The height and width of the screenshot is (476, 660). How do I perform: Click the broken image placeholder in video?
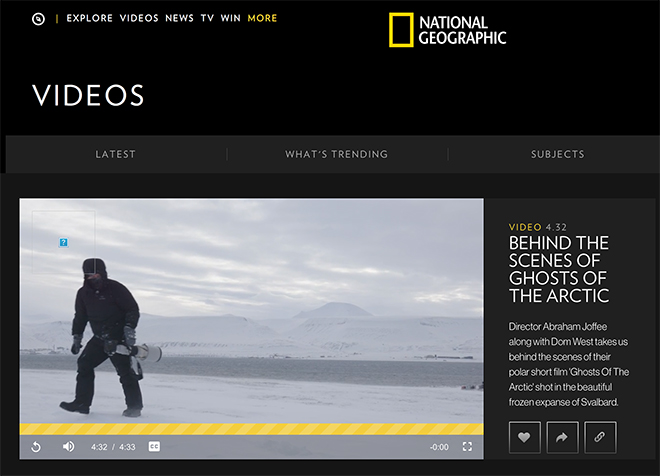[x=64, y=242]
